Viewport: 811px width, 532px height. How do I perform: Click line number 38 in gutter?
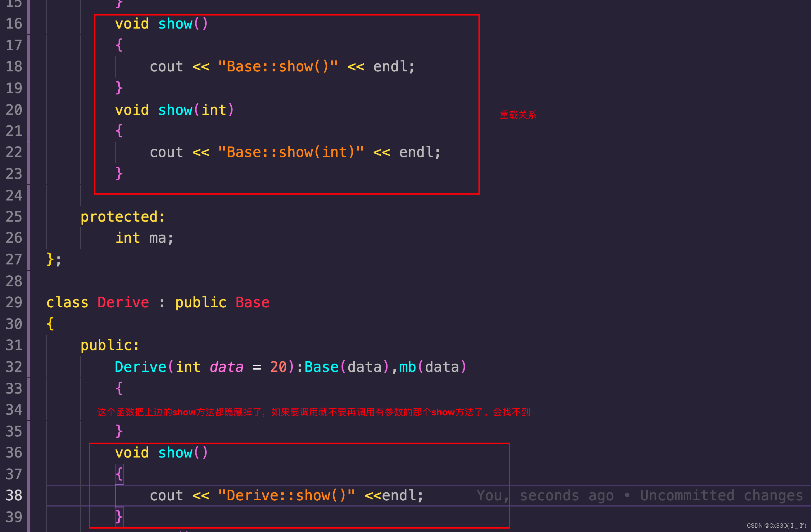click(14, 496)
